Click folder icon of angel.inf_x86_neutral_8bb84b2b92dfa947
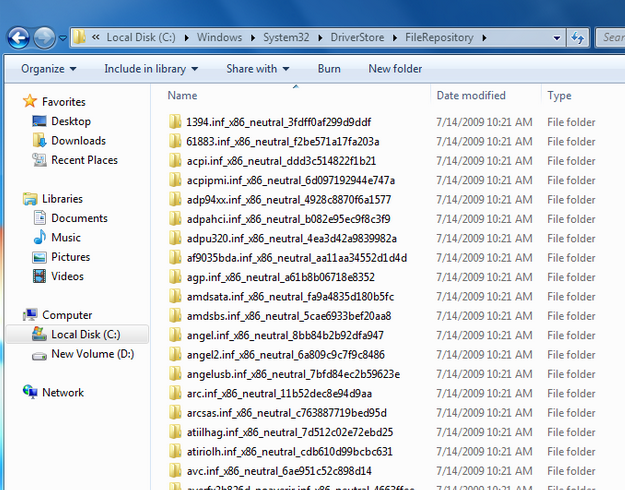The height and width of the screenshot is (490, 625). [175, 335]
